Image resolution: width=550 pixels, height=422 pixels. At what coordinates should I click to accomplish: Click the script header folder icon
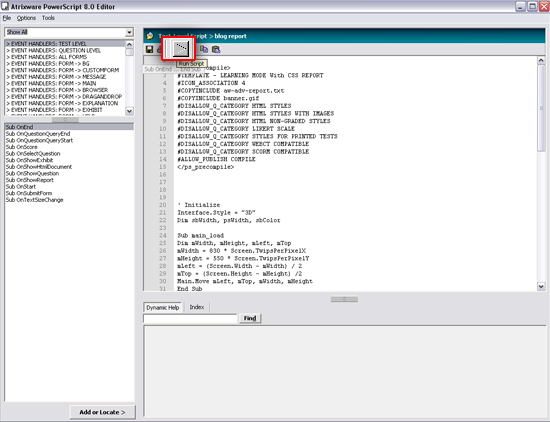[150, 36]
